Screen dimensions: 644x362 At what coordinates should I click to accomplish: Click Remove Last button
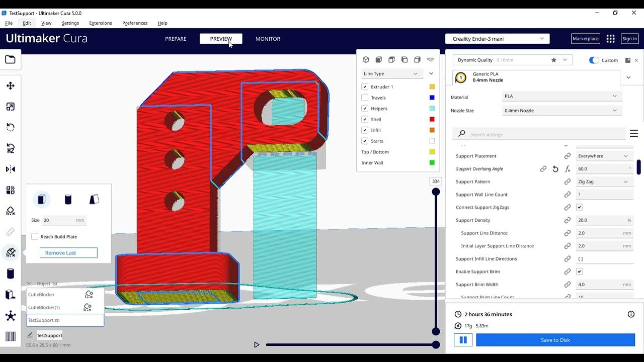[x=68, y=253]
